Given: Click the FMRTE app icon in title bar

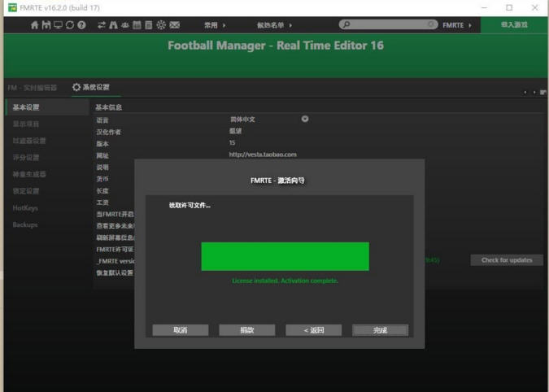Looking at the screenshot, I should point(12,7).
